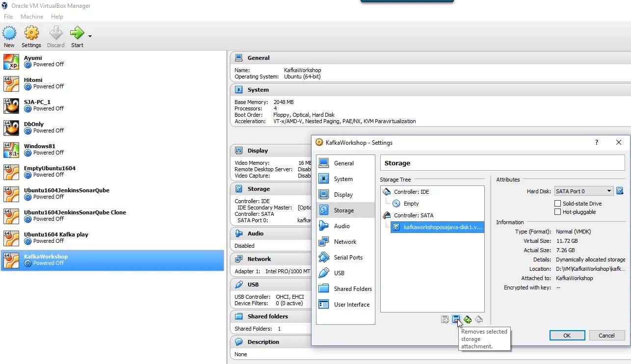Select the Ayumi virtual machine
This screenshot has height=364, width=631.
point(112,61)
